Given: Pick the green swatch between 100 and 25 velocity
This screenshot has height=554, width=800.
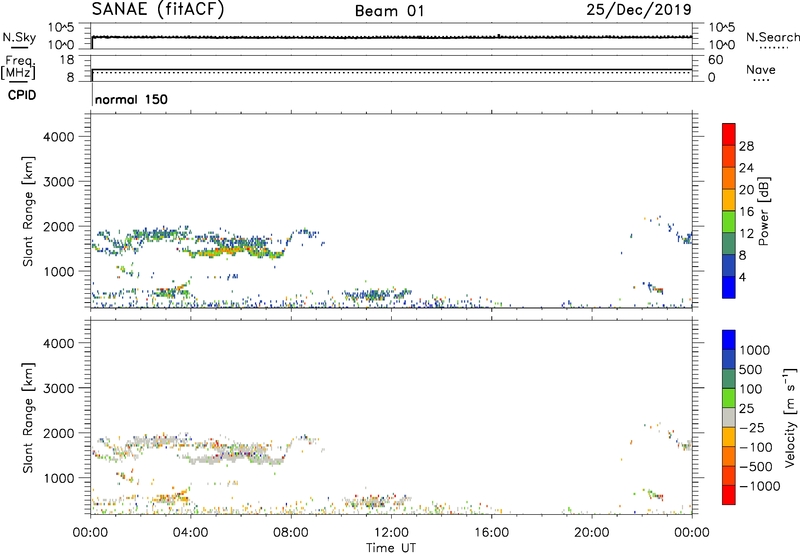Looking at the screenshot, I should [x=729, y=398].
